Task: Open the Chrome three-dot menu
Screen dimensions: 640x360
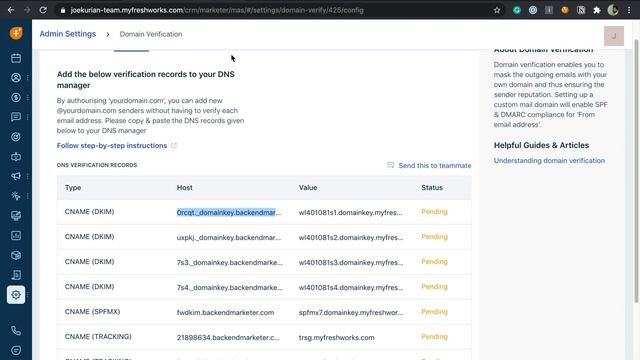Action: [629, 10]
